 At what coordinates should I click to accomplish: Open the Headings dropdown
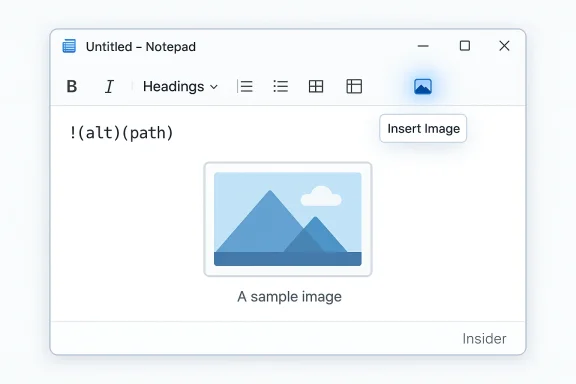click(180, 87)
